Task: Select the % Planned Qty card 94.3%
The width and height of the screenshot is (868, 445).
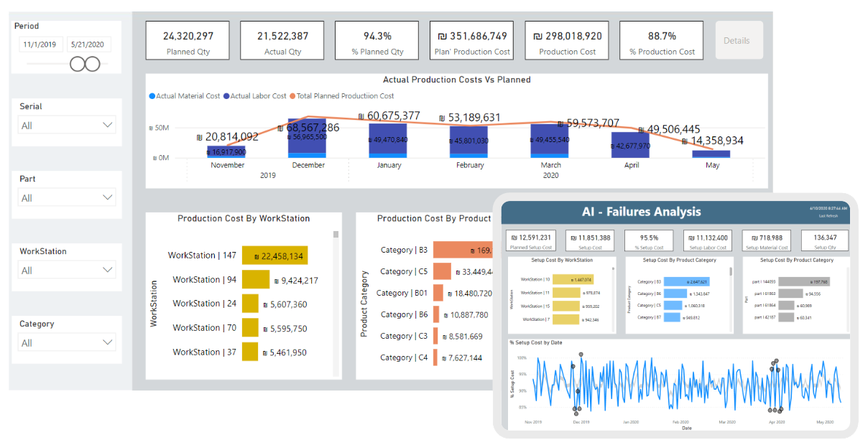Action: (x=377, y=41)
